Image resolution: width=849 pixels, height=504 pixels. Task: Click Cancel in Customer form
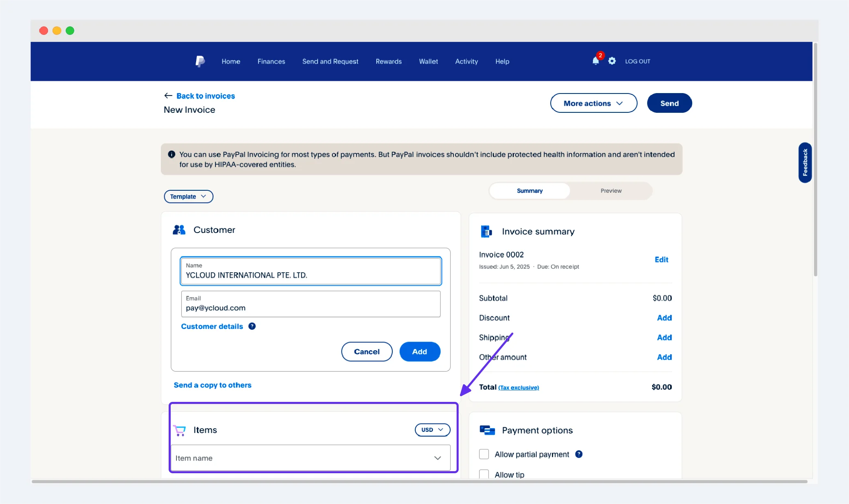click(x=367, y=351)
